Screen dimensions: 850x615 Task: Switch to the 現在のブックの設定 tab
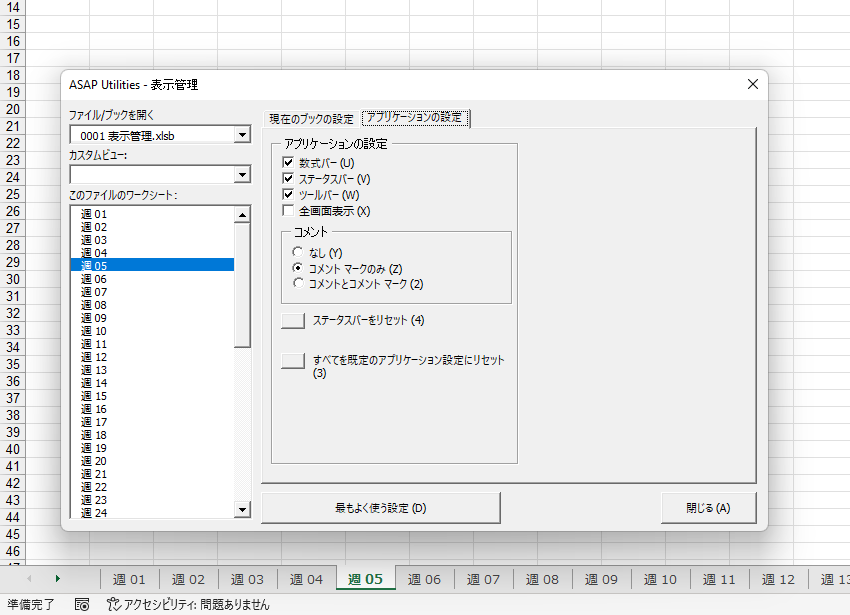(311, 119)
